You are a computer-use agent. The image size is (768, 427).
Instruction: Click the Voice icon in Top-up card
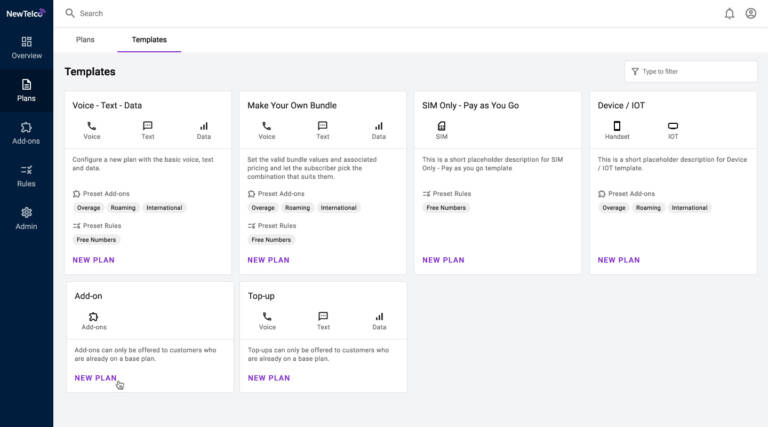click(267, 317)
